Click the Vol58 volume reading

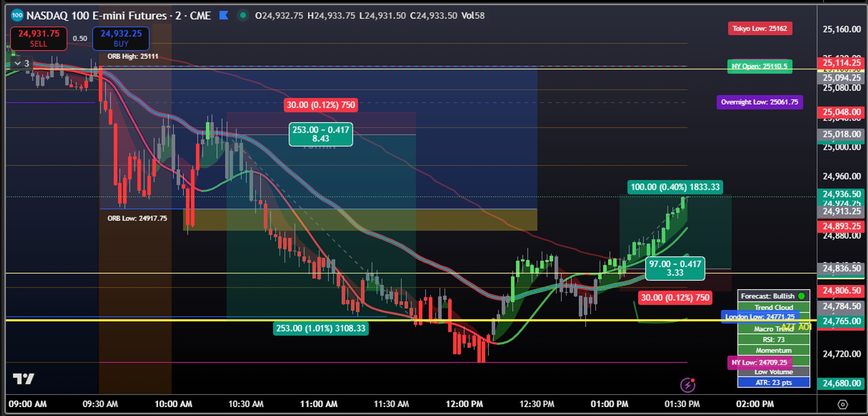coord(473,16)
